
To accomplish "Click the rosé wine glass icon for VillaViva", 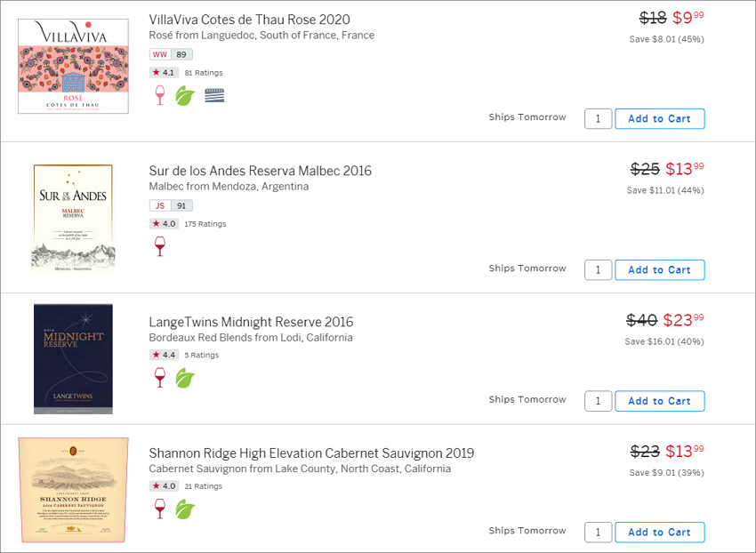I will pos(159,95).
